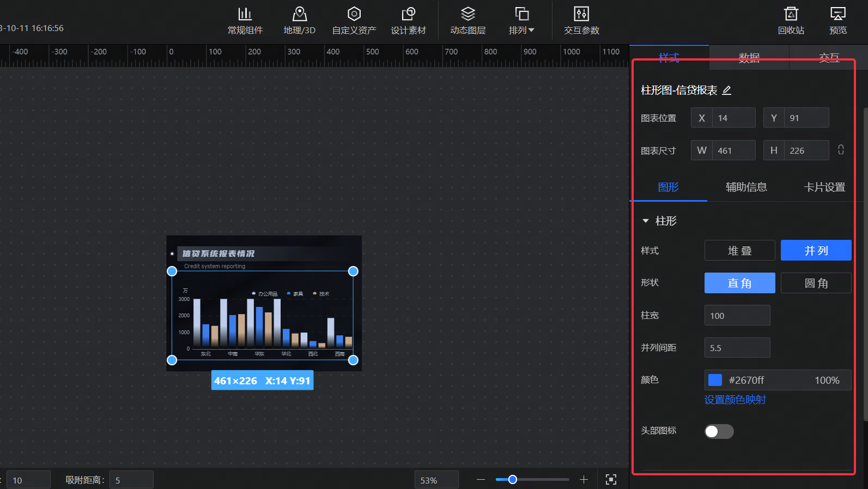Switch to the 辅助信息 sub-tab
The image size is (868, 489).
tap(746, 188)
